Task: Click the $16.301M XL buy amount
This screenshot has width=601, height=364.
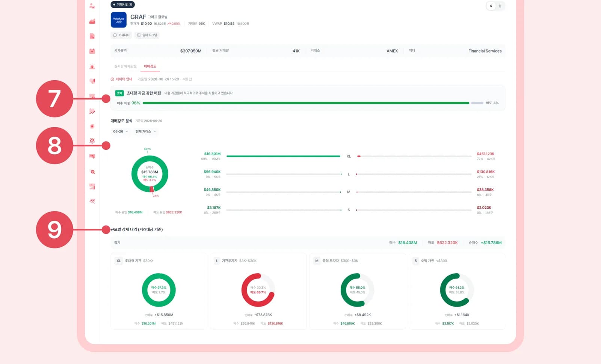Action: click(x=212, y=154)
